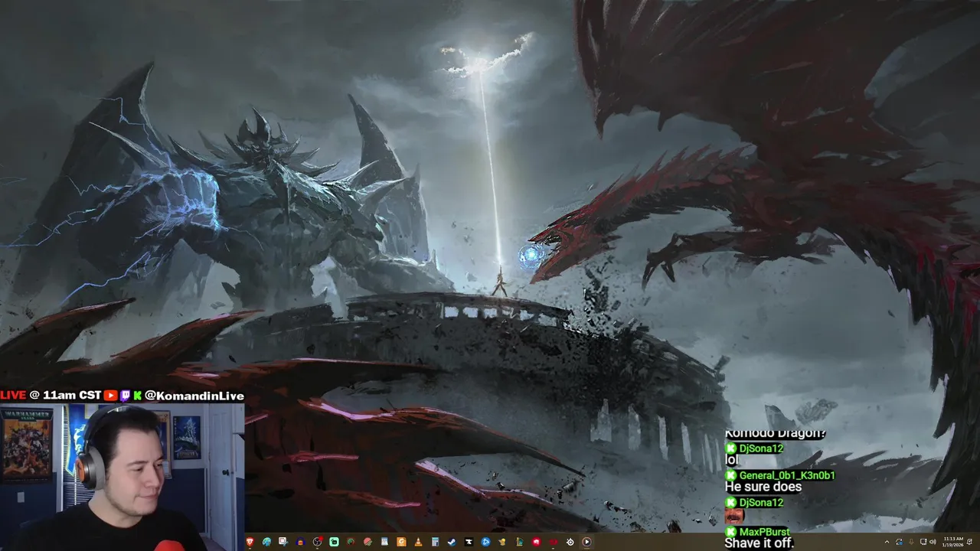Viewport: 980px width, 551px height.
Task: Open the volume speaker tray icon
Action: (x=933, y=542)
